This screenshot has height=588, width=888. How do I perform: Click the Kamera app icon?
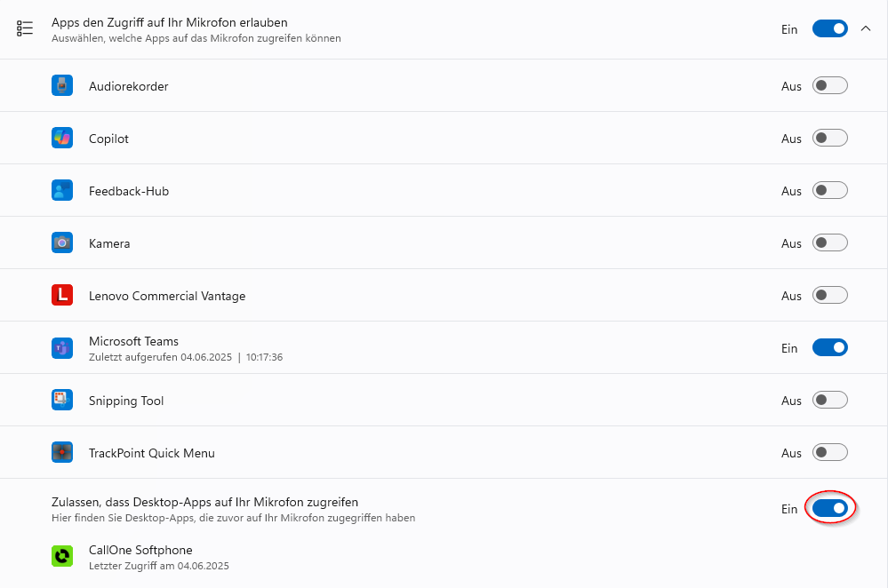(62, 242)
